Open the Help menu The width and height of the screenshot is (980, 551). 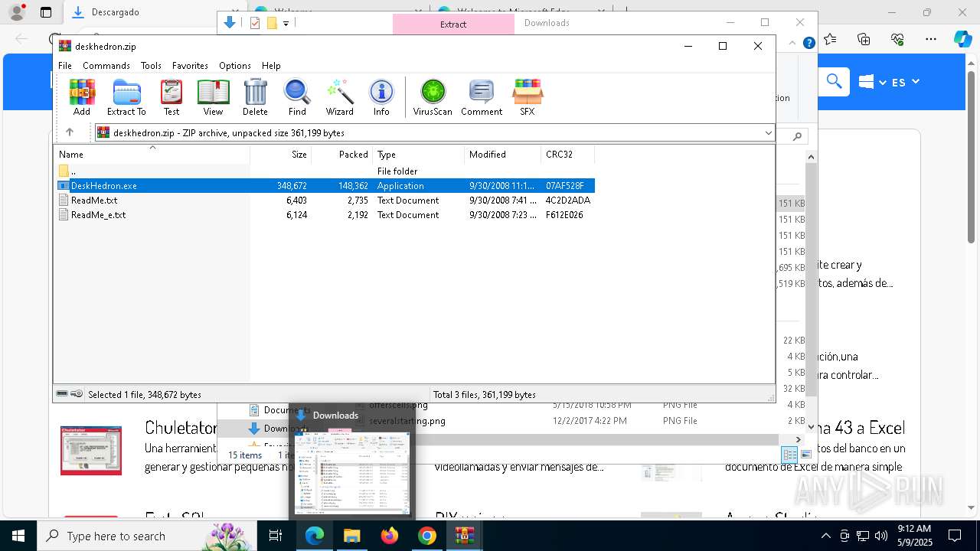point(271,66)
